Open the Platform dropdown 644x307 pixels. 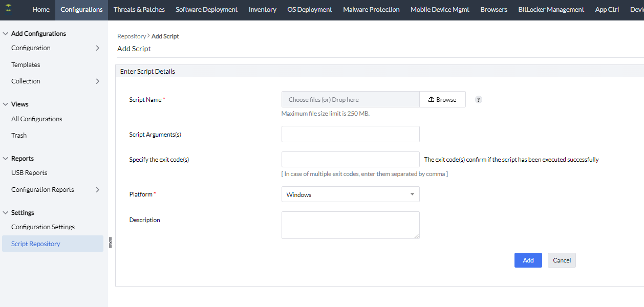(350, 194)
